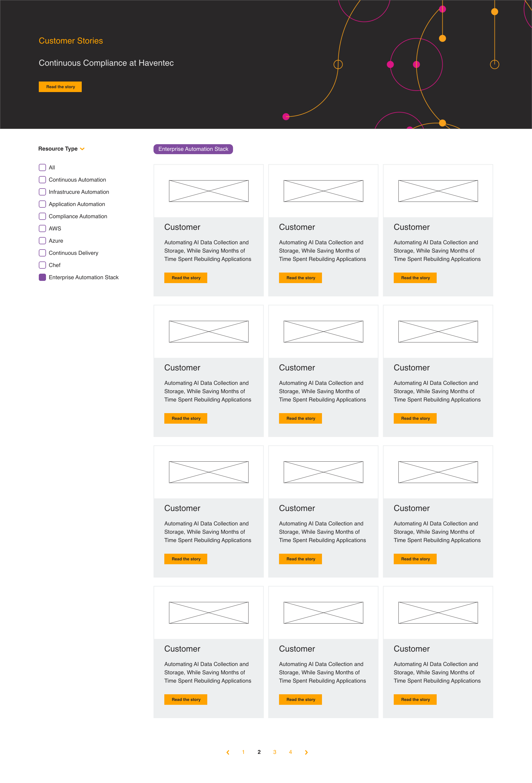
Task: Toggle the Compliance Automation checkbox
Action: 42,216
